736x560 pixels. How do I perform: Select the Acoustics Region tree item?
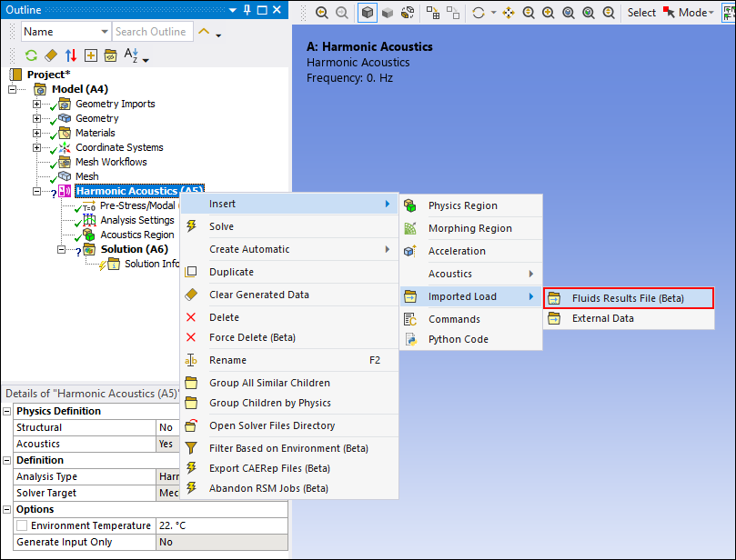coord(136,235)
